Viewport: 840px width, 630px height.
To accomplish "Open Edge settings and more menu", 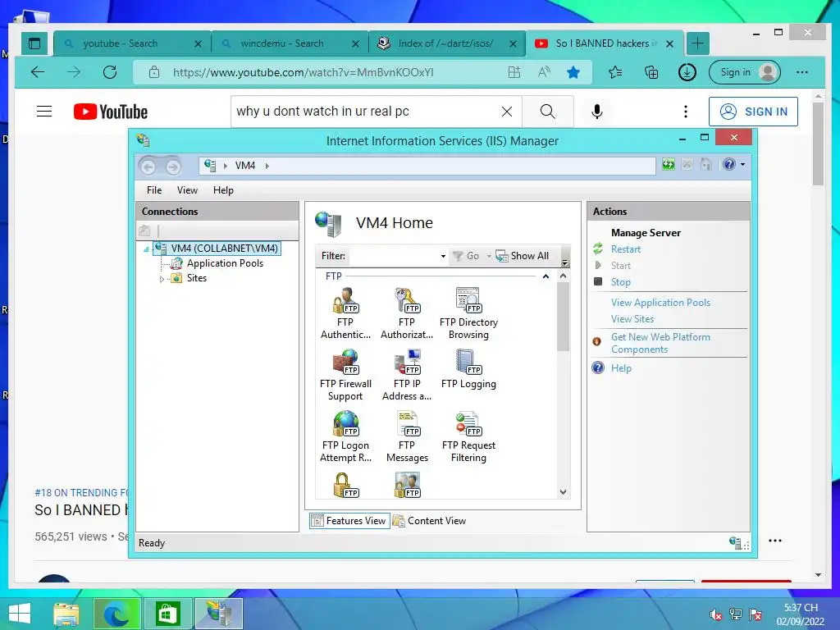I will tap(802, 72).
